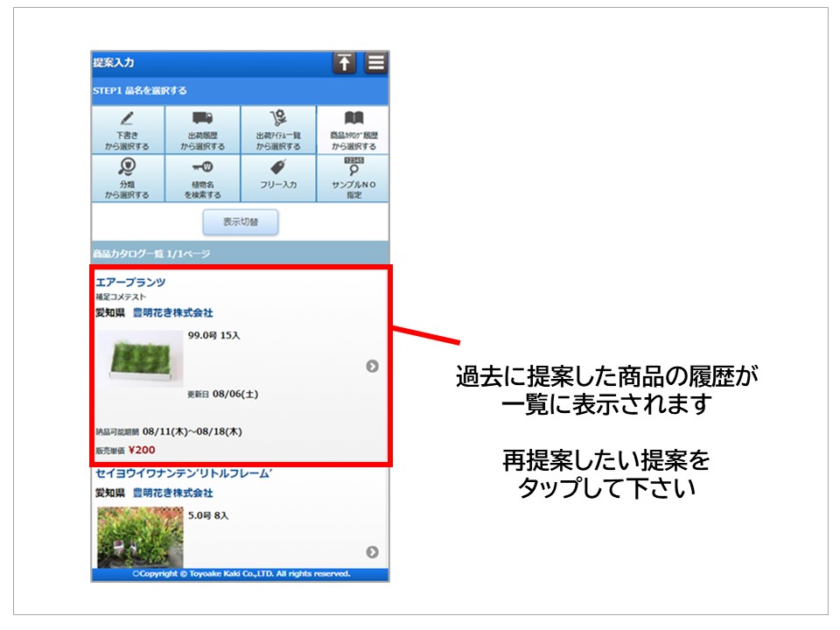Click 豊明花き株式会社 under セイヨウイワナンテン

pyautogui.click(x=172, y=493)
